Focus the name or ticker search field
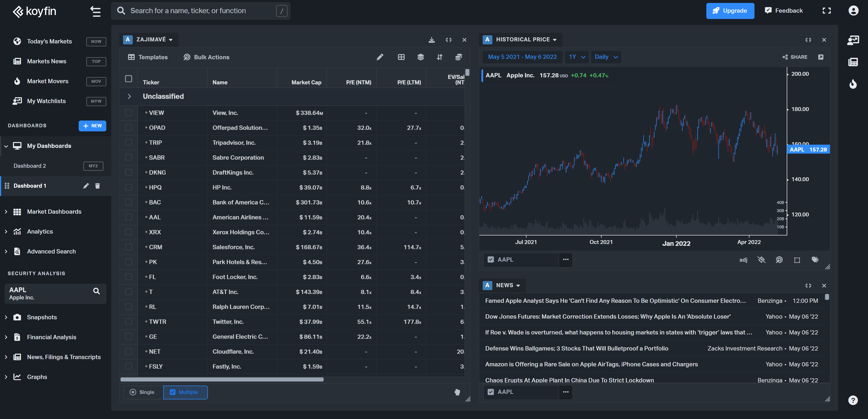Screen dimensions: 868x419 (x=201, y=11)
